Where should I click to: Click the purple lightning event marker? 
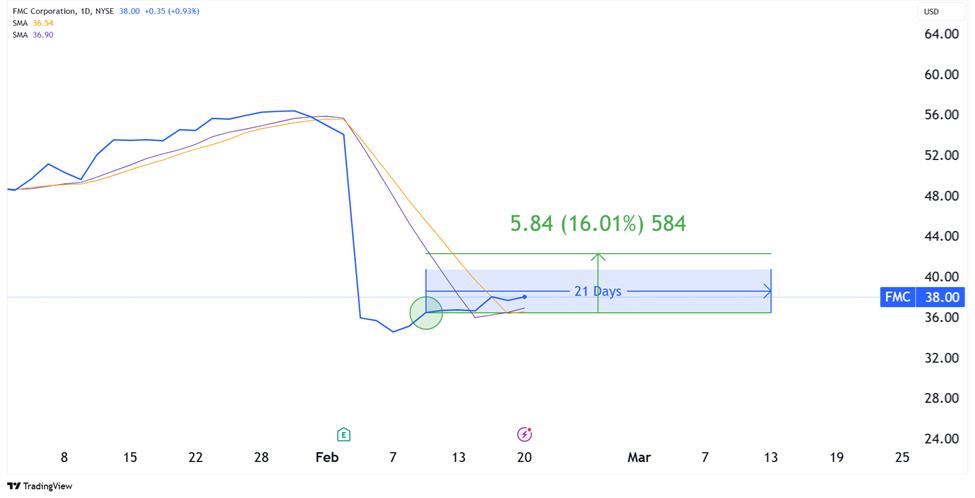pyautogui.click(x=524, y=434)
